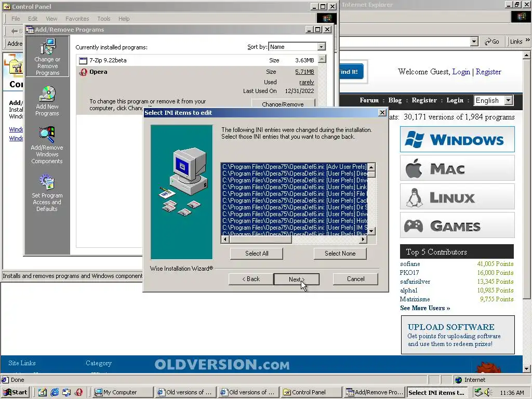
Task: Select Change or Remove Programs sidebar icon
Action: [47, 57]
